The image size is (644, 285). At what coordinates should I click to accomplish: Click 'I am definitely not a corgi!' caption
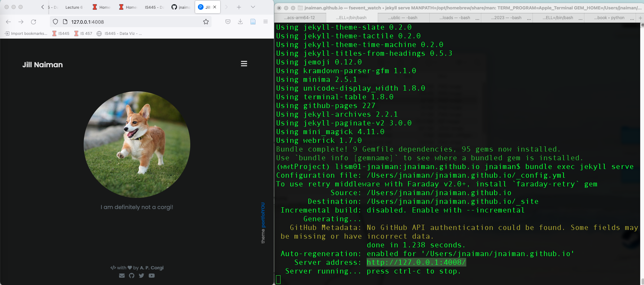click(137, 207)
